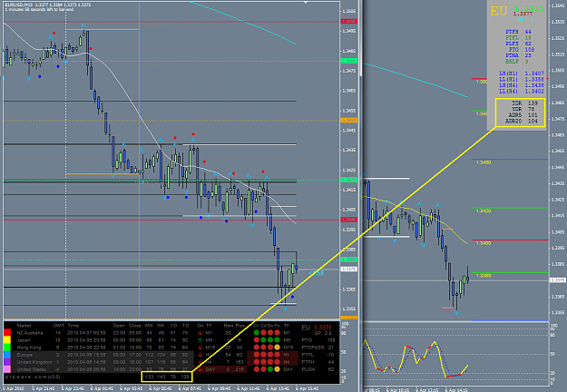567x392 pixels.
Task: Select the Hong Kong market row name
Action: pyautogui.click(x=28, y=348)
